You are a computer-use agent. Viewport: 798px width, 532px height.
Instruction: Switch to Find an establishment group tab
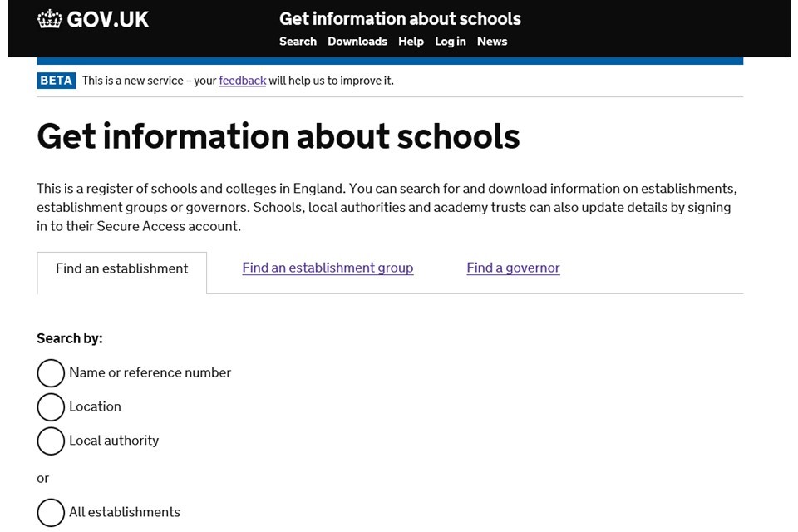coord(328,268)
